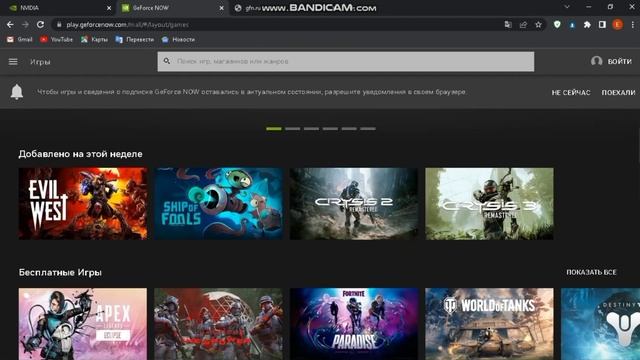This screenshot has height=360, width=640.
Task: Open the tab search dropdown arrow
Action: [x=567, y=7]
